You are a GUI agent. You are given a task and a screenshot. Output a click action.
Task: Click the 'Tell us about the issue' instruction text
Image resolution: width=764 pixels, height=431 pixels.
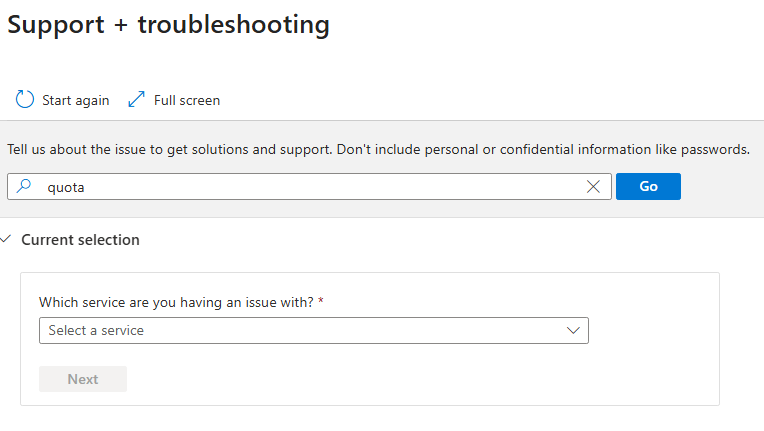pyautogui.click(x=378, y=150)
